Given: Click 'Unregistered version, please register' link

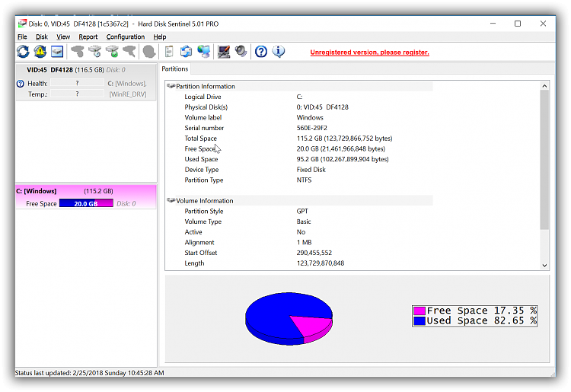Looking at the screenshot, I should [369, 53].
